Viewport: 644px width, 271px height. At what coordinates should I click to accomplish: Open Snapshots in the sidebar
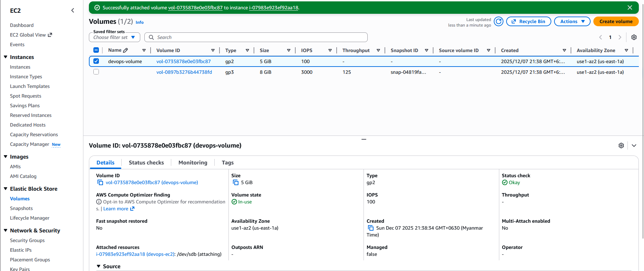click(21, 208)
